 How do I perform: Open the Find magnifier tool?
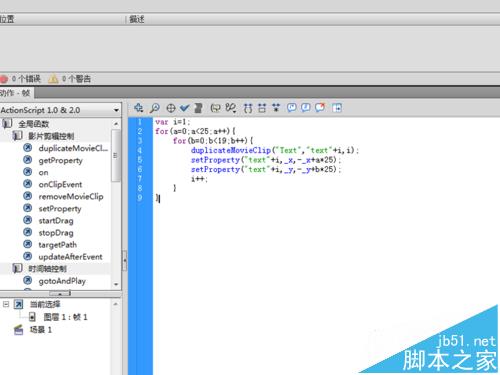tap(154, 108)
